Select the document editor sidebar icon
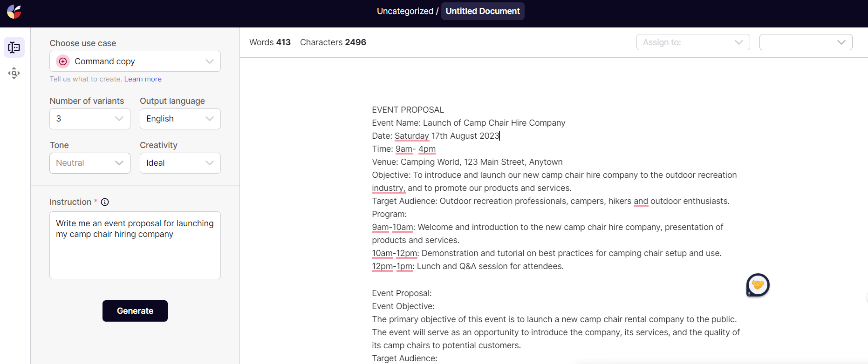Image resolution: width=868 pixels, height=364 pixels. pos(14,47)
